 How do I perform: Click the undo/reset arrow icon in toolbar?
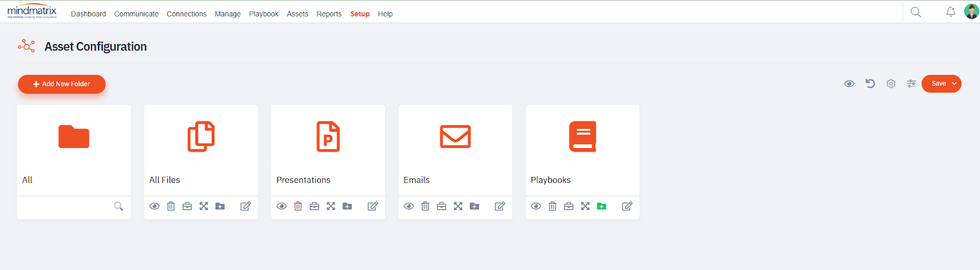pyautogui.click(x=870, y=84)
